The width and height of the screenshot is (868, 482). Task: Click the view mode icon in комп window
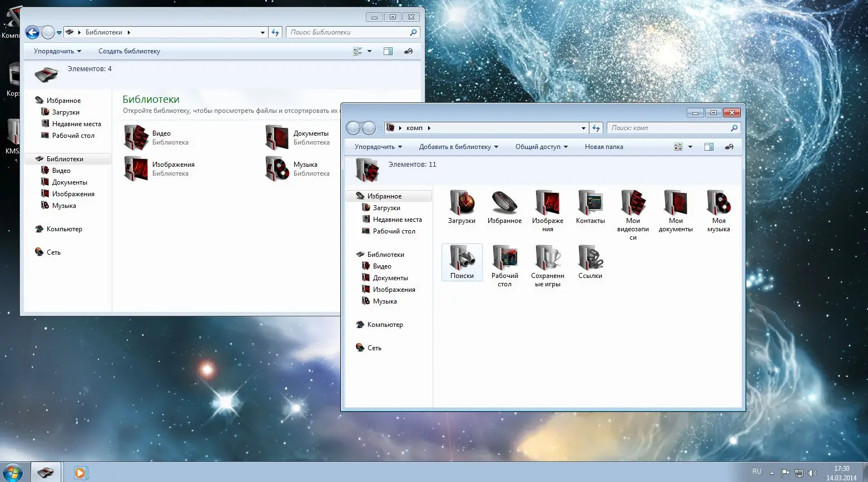pyautogui.click(x=678, y=147)
